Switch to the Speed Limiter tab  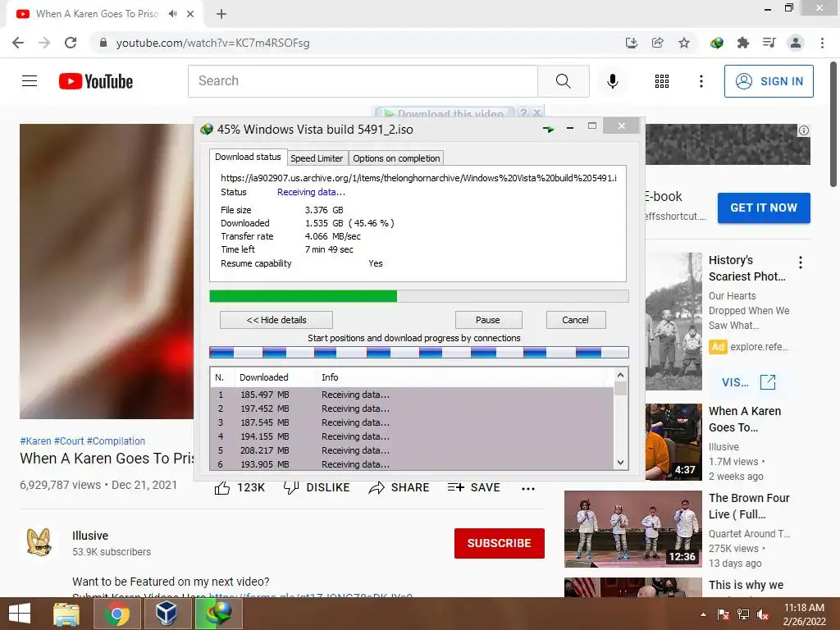pyautogui.click(x=317, y=158)
